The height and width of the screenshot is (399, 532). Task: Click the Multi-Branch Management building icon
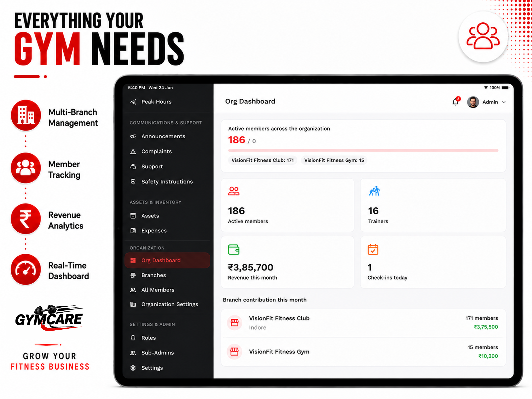point(26,115)
